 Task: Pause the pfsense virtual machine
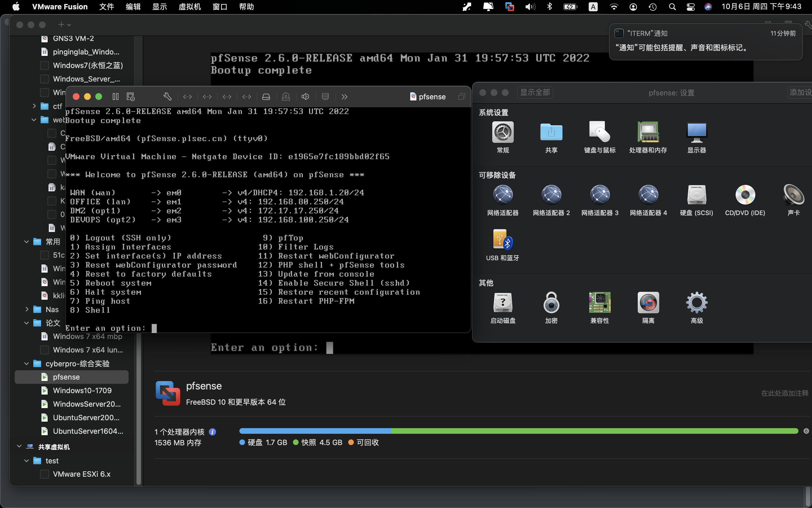pyautogui.click(x=115, y=97)
